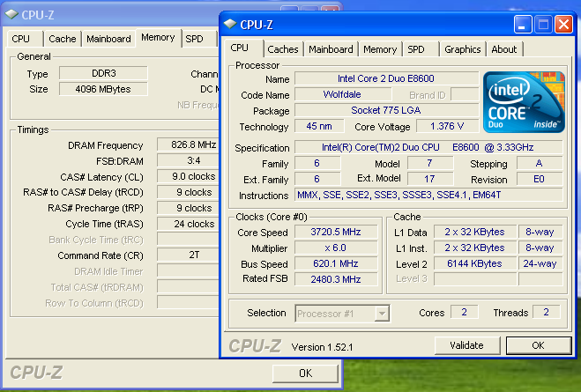Click the disabled maximize button of front window

(x=543, y=25)
